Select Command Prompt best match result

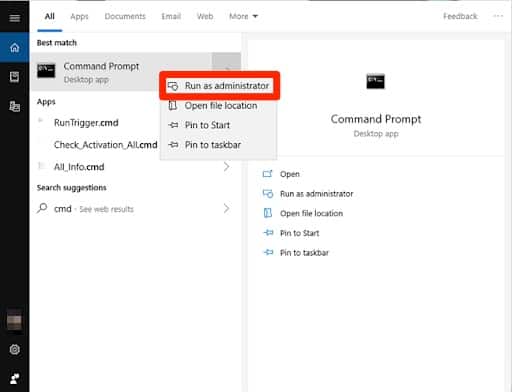(x=121, y=72)
